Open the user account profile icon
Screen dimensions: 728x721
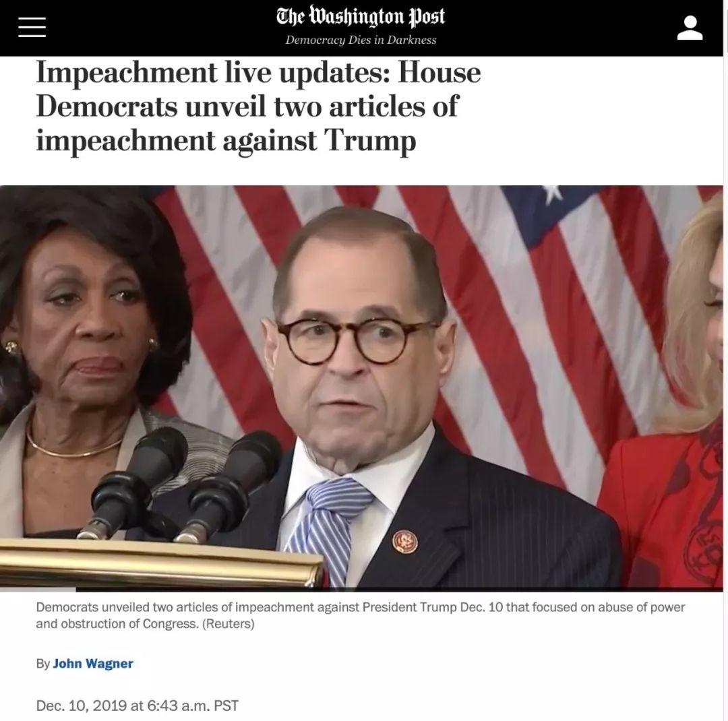[690, 28]
